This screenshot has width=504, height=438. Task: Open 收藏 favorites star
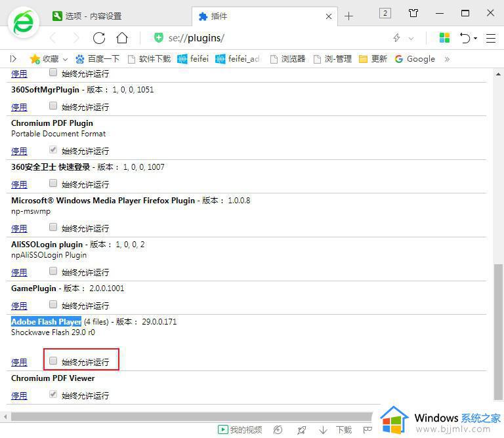(45, 59)
